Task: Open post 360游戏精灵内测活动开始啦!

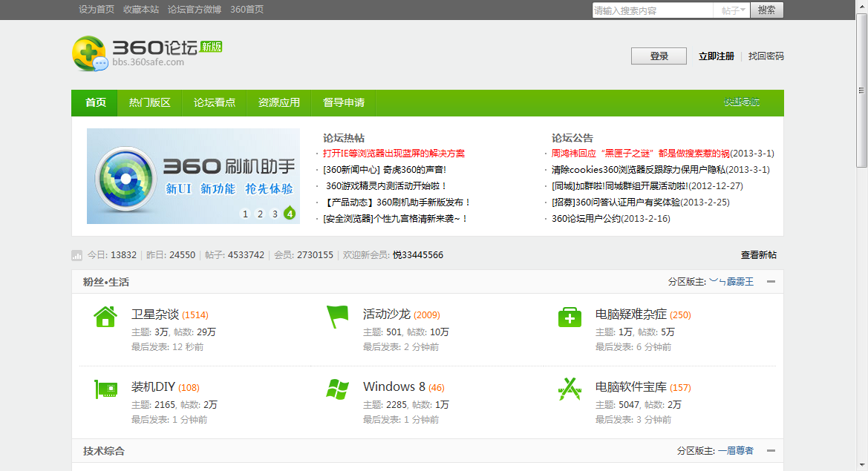Action: (x=386, y=185)
